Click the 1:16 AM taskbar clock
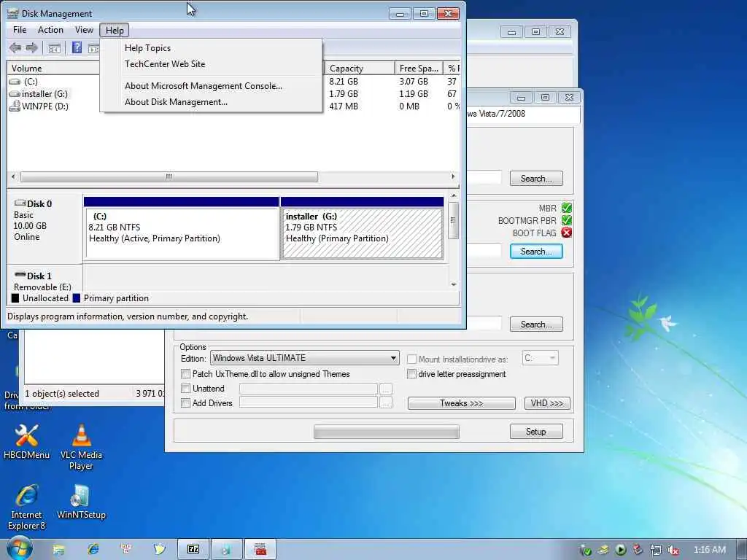747x560 pixels. [709, 550]
